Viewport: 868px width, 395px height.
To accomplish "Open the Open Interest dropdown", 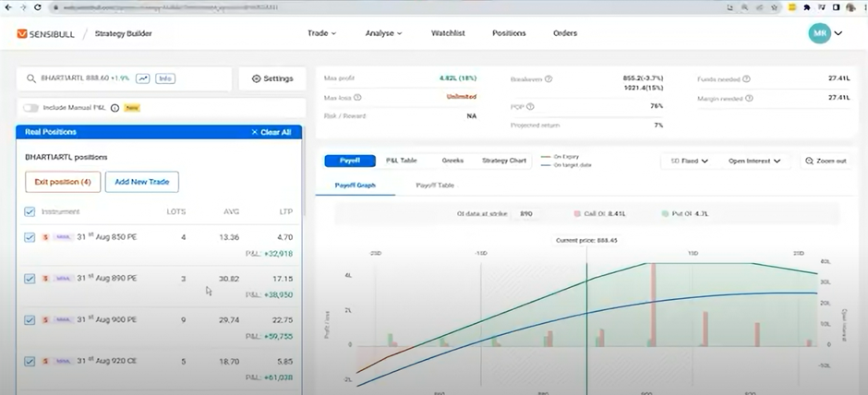I will point(754,161).
